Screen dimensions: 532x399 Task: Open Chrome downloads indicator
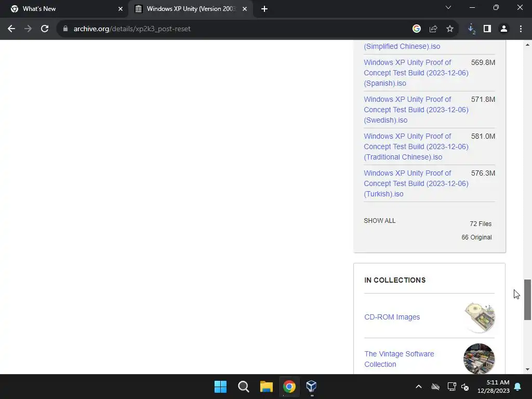pyautogui.click(x=471, y=29)
